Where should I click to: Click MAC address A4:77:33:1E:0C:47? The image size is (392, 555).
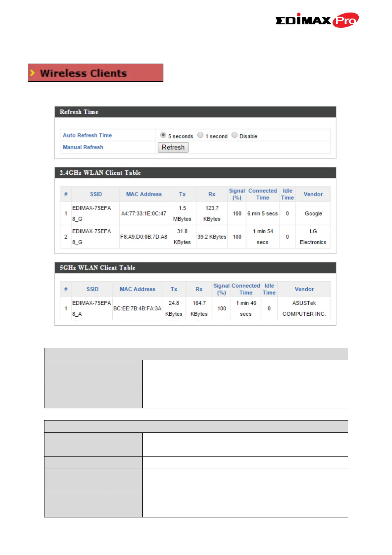point(144,214)
